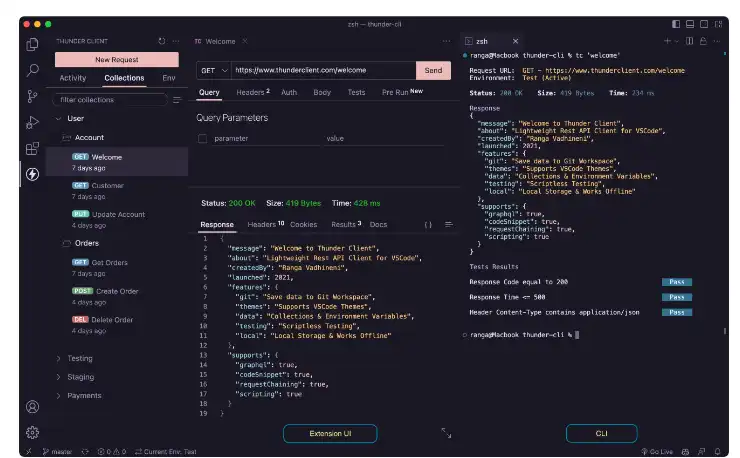Open Thunder Client lightning bolt icon
740x458 pixels.
pyautogui.click(x=32, y=174)
